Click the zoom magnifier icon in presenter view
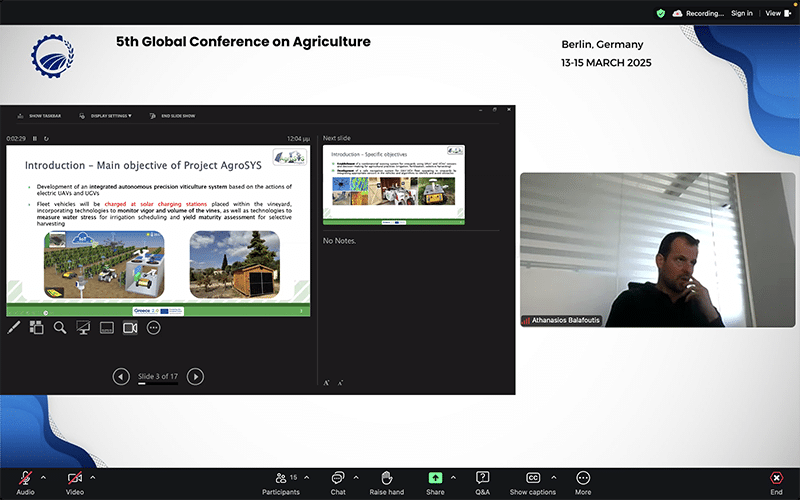Viewport: 800px width, 500px height. pyautogui.click(x=60, y=328)
